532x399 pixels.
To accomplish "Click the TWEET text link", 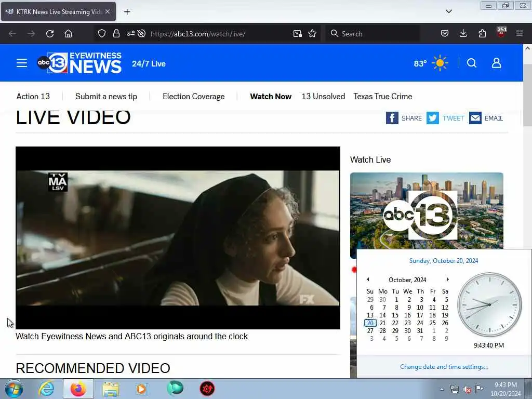I will [x=453, y=118].
